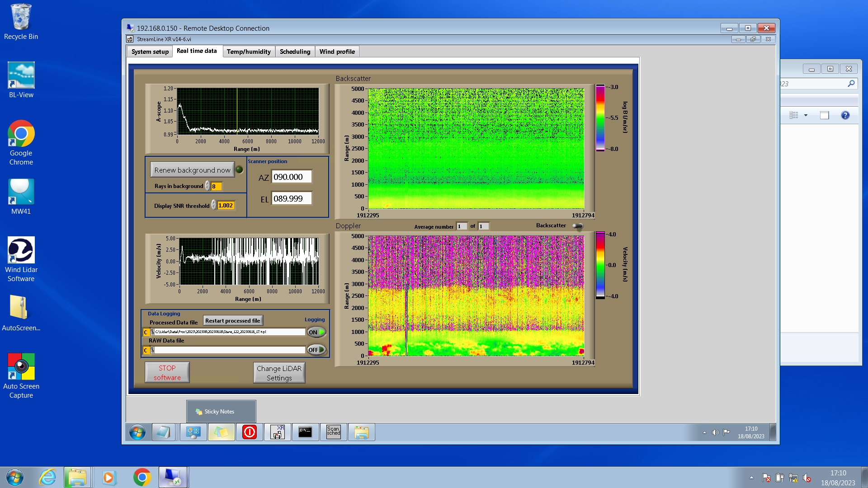Open the Scan sched taskbar icon
The height and width of the screenshot is (488, 868).
(x=333, y=432)
